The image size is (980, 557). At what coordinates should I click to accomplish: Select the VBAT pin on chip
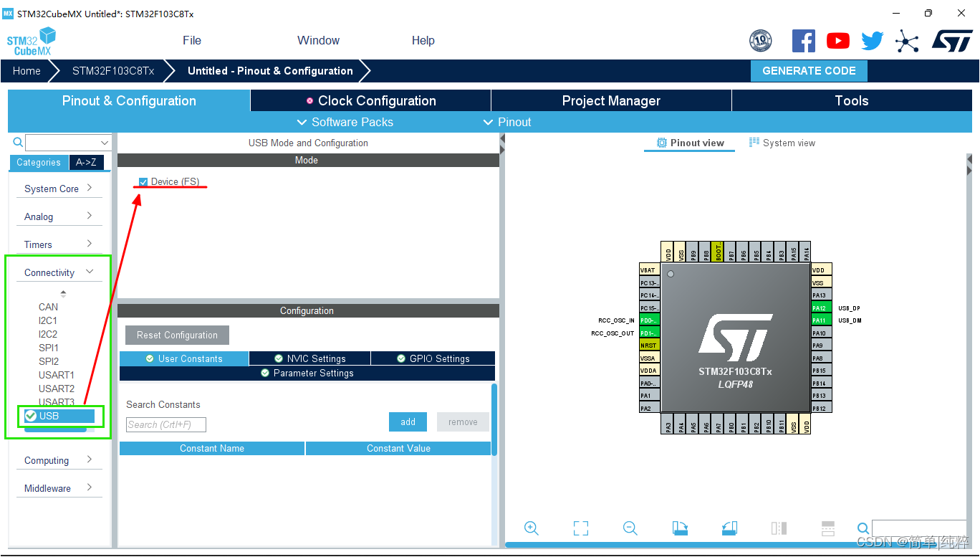click(649, 270)
